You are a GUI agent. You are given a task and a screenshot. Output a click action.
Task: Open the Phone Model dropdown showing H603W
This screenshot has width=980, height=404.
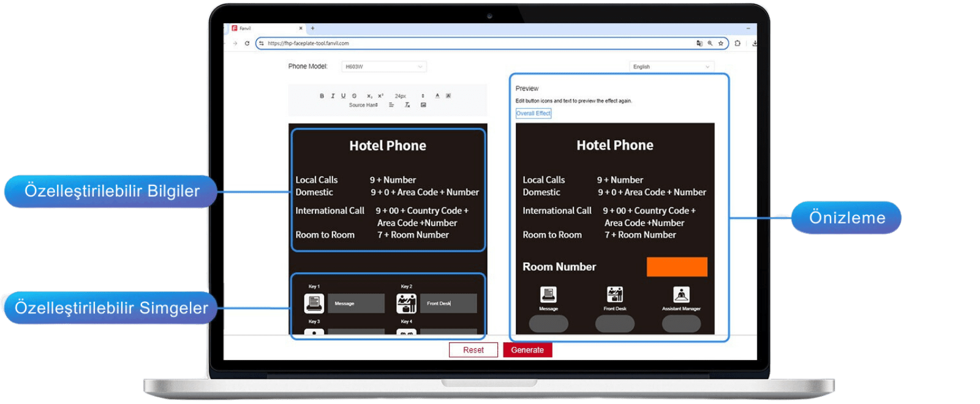383,67
